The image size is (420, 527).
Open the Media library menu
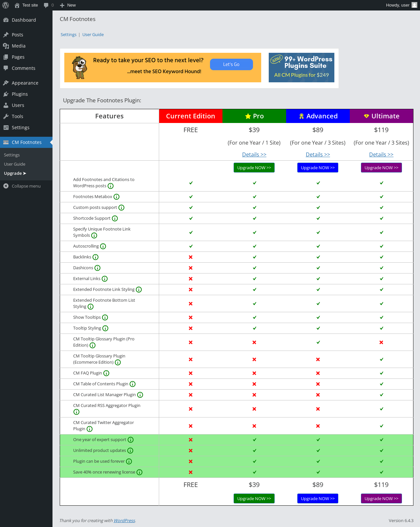26,46
